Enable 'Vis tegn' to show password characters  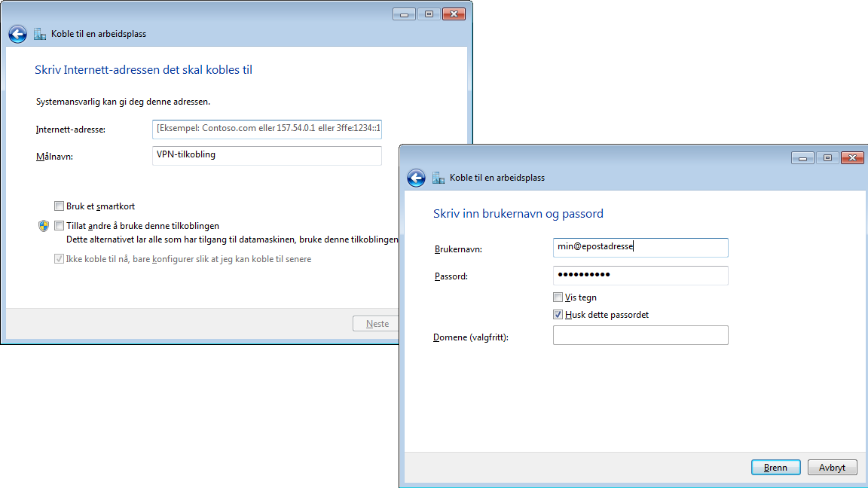click(558, 297)
